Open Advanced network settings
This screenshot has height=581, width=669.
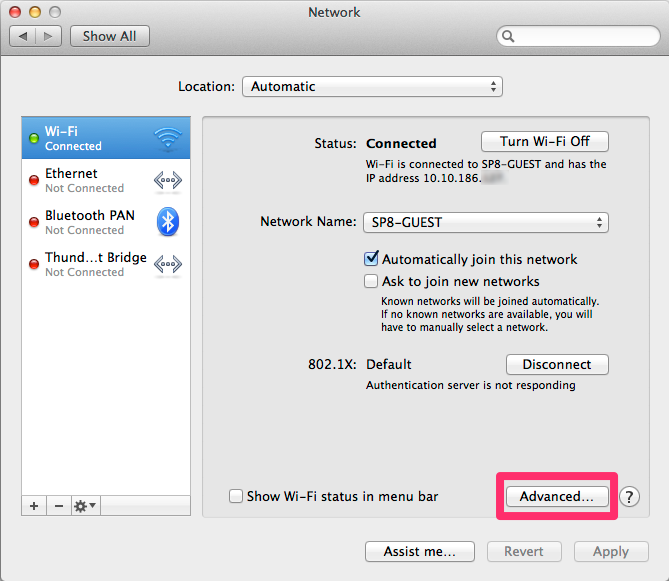(557, 496)
